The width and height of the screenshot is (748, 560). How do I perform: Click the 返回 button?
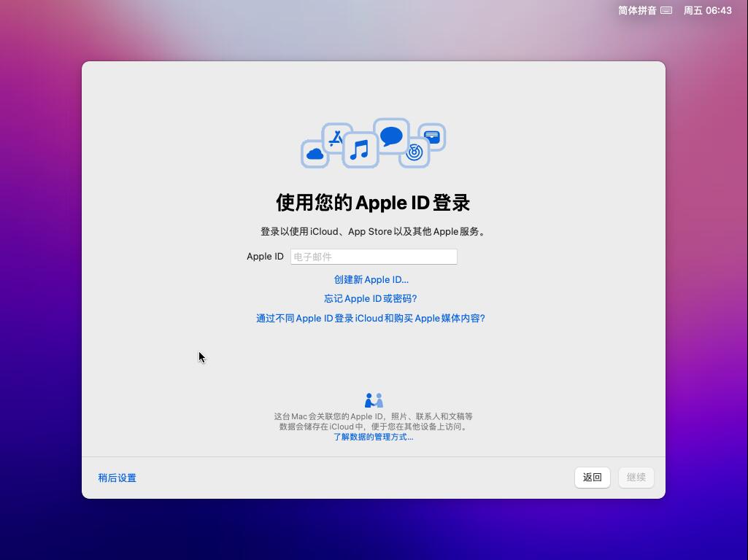pos(592,477)
